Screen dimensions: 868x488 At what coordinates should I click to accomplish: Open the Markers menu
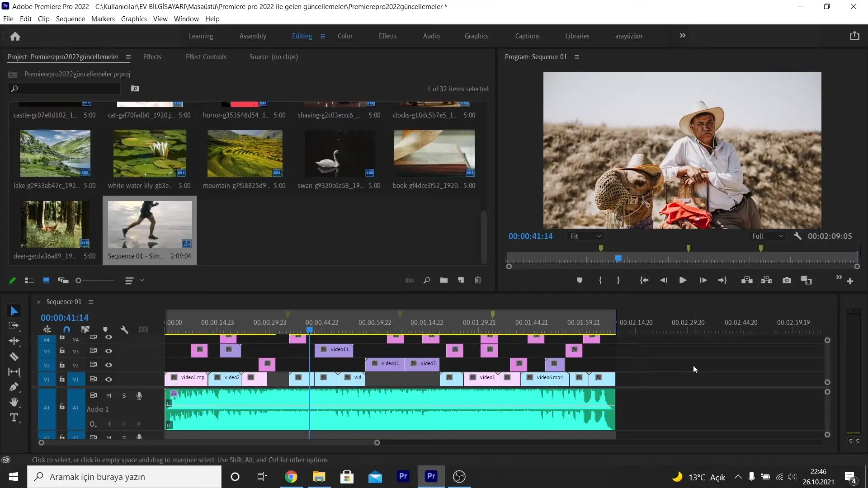tap(103, 19)
